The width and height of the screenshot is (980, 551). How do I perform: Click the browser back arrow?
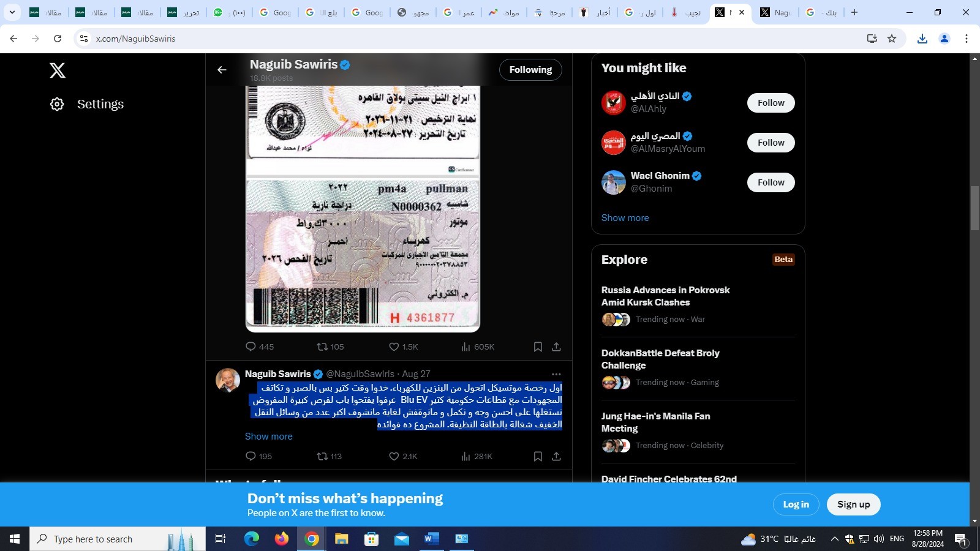pos(13,39)
